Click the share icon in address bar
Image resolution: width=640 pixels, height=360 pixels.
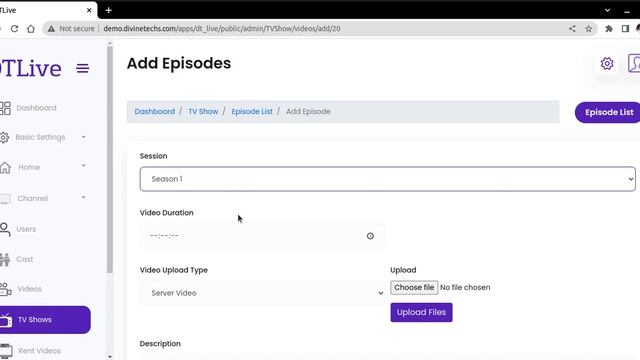point(572,29)
